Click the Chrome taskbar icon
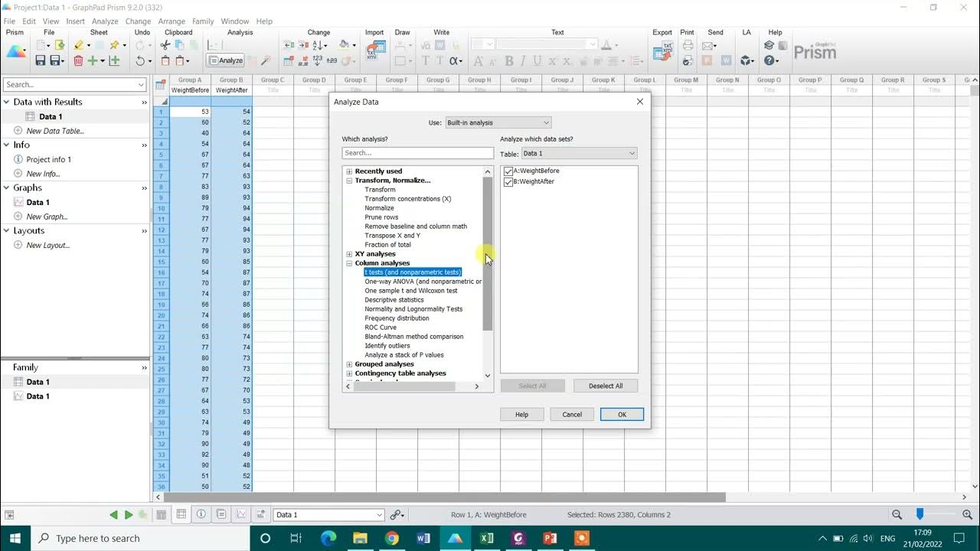 point(391,538)
